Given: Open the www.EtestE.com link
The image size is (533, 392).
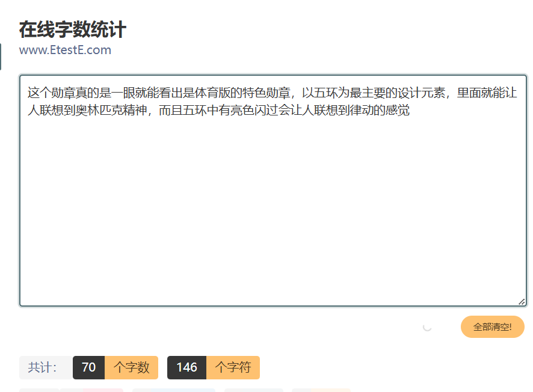Looking at the screenshot, I should pos(65,50).
